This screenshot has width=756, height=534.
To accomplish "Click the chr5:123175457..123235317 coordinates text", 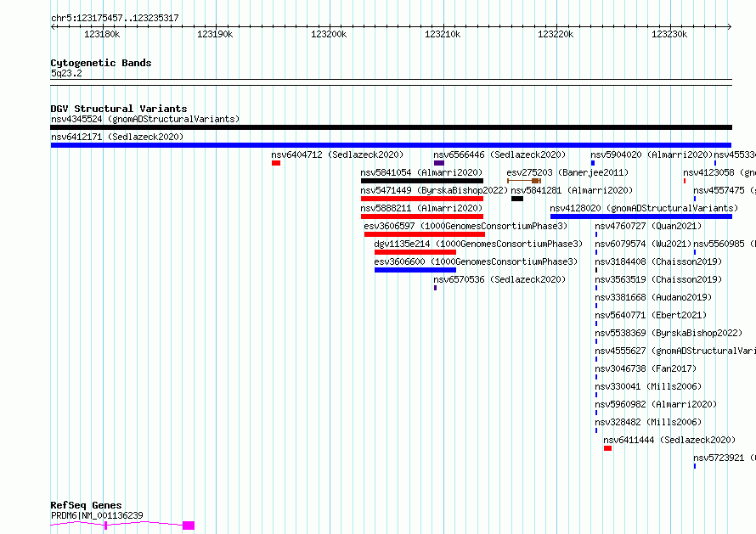I will pyautogui.click(x=115, y=19).
